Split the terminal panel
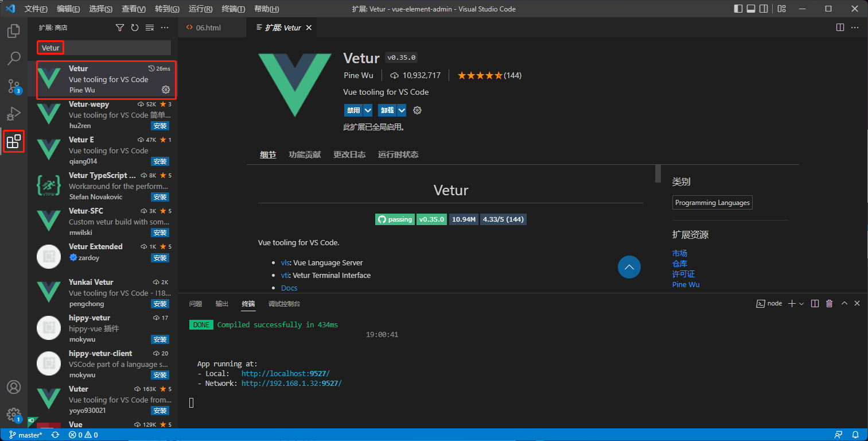Screen dimensions: 868x441 815,303
